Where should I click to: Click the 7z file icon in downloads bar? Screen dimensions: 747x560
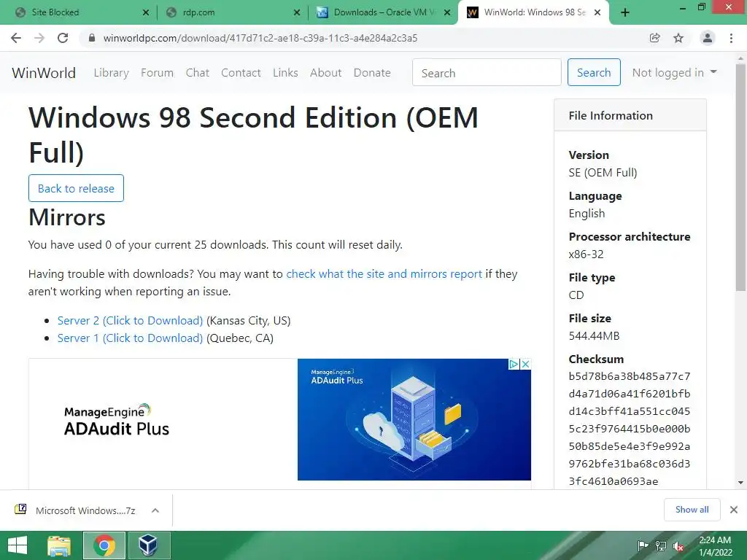pyautogui.click(x=20, y=510)
